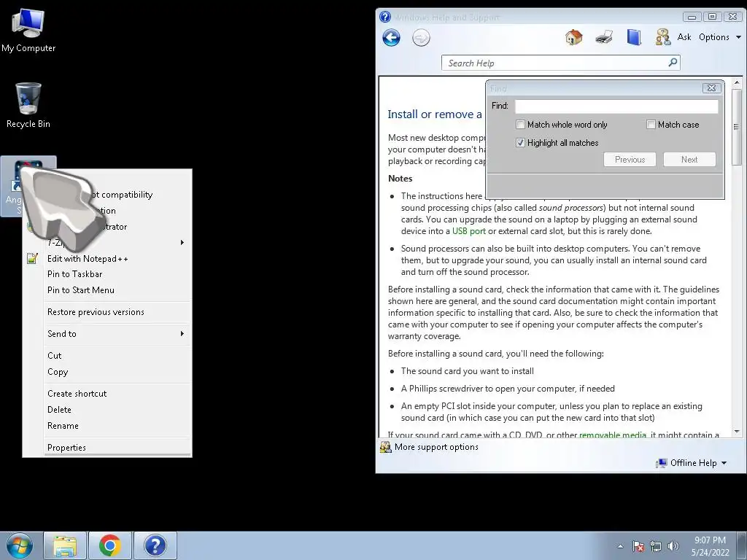Viewport: 747px width, 560px height.
Task: Click the Notepad++ icon in context menu
Action: point(32,259)
